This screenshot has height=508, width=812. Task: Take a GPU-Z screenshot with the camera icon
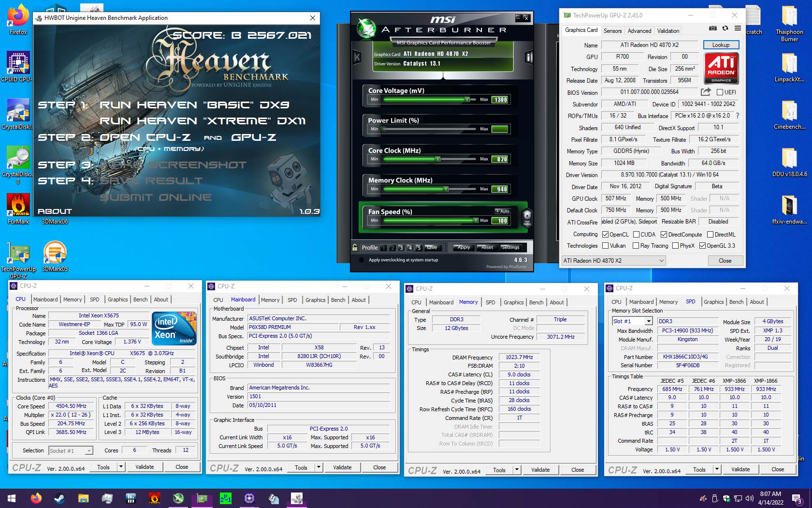click(712, 29)
